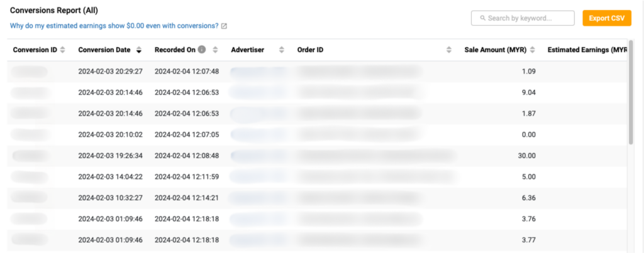Toggle the Conversion Date sort arrow
The height and width of the screenshot is (253, 644).
138,50
